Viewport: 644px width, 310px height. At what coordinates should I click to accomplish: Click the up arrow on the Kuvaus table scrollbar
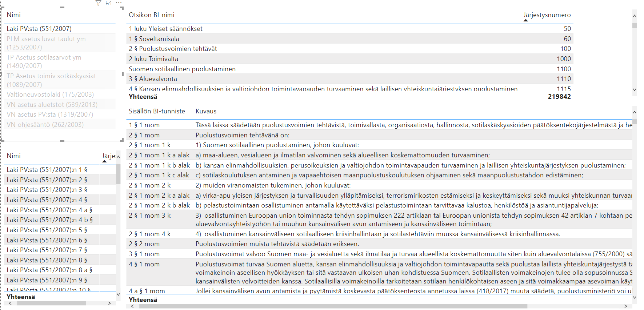point(635,112)
